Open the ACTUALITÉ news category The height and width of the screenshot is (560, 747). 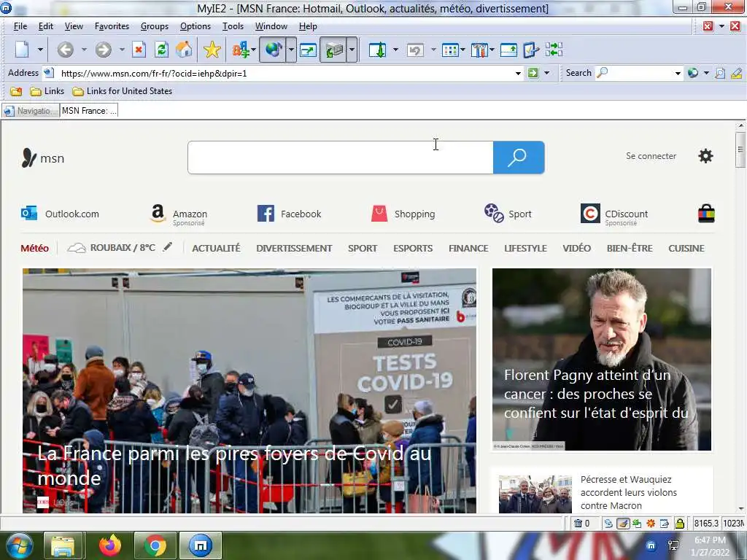pos(216,248)
